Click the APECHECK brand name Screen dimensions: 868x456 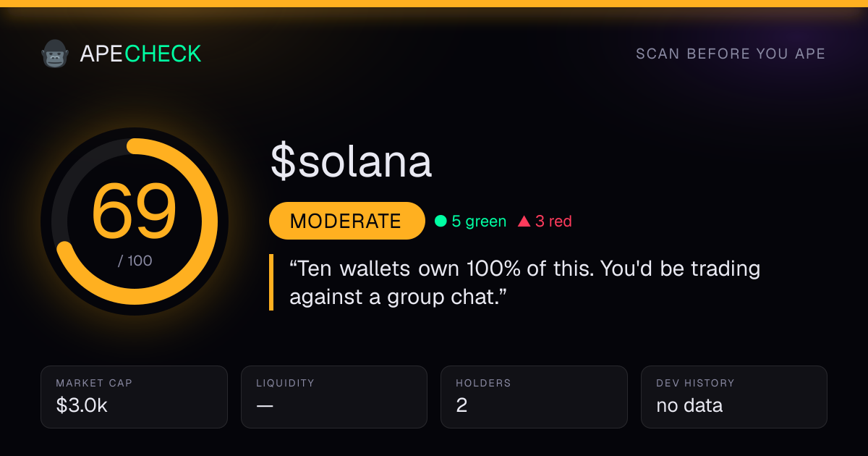pyautogui.click(x=140, y=54)
